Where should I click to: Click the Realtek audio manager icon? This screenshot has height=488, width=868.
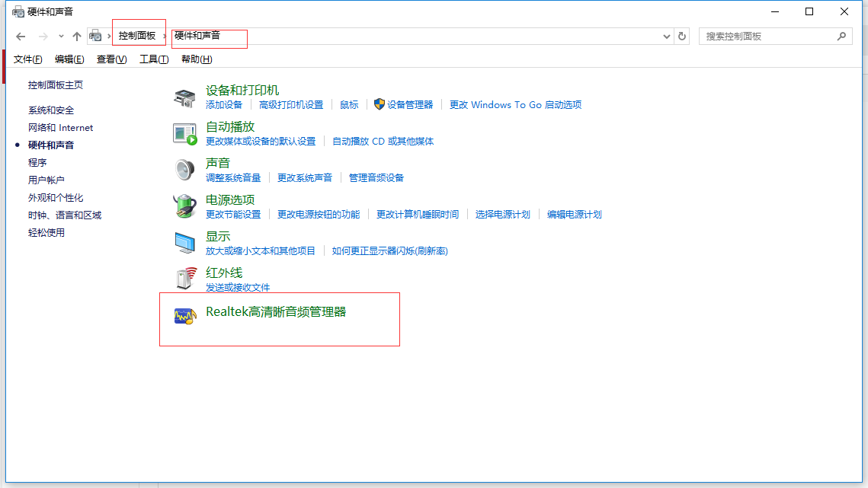click(185, 316)
